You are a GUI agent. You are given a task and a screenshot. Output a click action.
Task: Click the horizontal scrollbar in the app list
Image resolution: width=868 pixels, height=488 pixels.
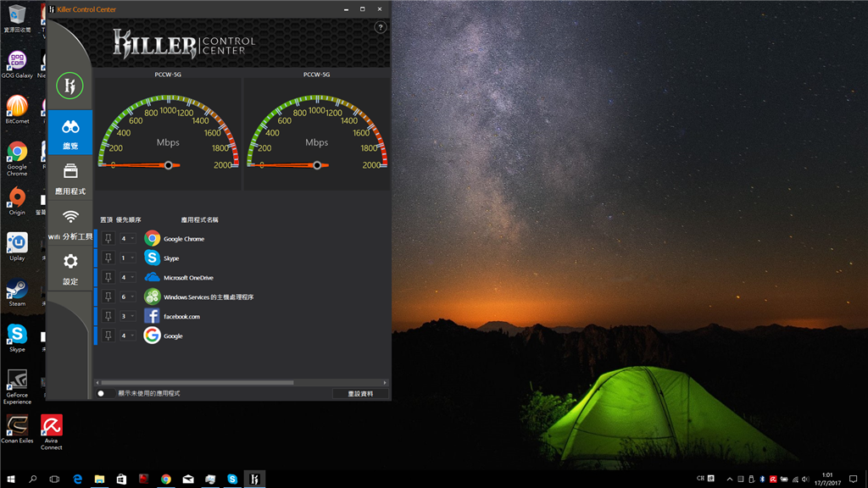coord(197,382)
